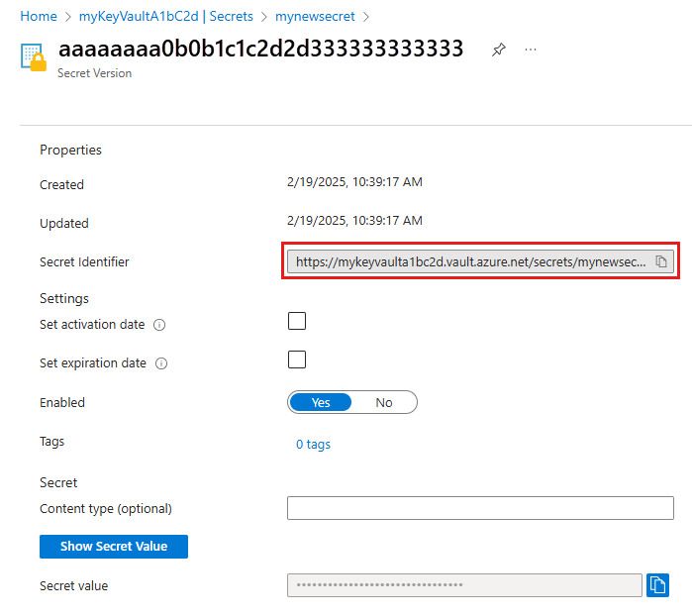This screenshot has height=616, width=692.
Task: Click the secret version ID title
Action: click(x=260, y=49)
